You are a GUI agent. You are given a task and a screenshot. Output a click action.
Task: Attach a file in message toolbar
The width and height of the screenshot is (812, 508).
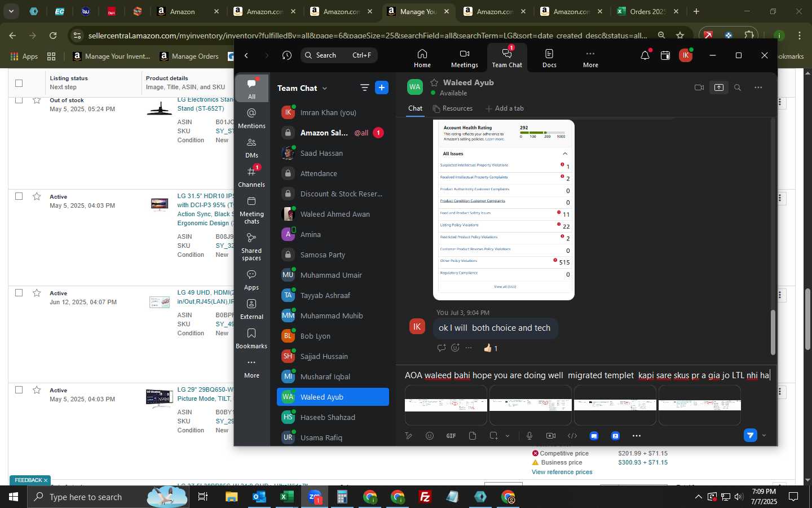(x=473, y=436)
